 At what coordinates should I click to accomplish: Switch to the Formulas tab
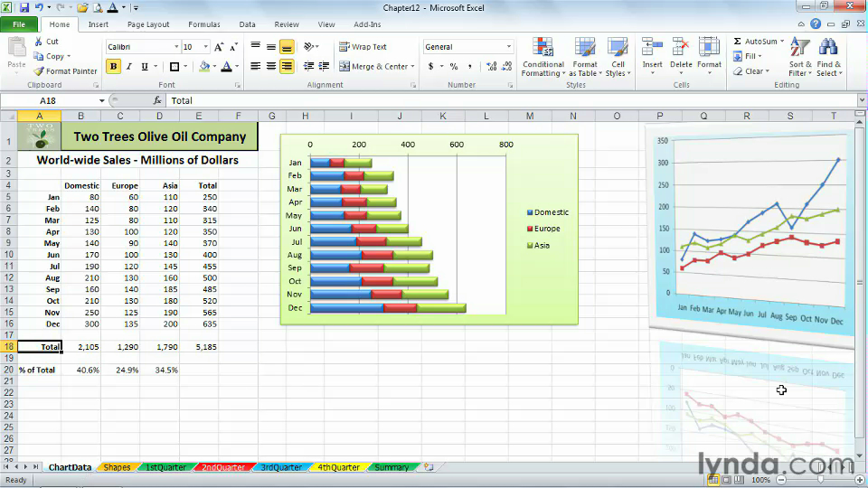coord(204,24)
